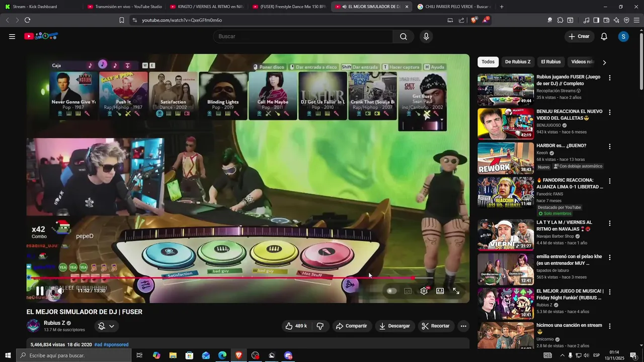The height and width of the screenshot is (362, 644).
Task: Like the video with 489 k
Action: (296, 326)
